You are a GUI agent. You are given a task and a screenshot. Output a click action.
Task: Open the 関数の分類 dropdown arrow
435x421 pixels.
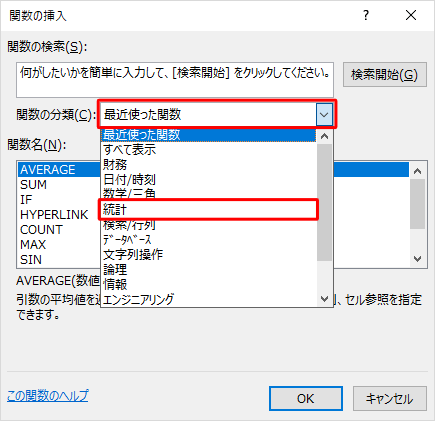[x=324, y=115]
